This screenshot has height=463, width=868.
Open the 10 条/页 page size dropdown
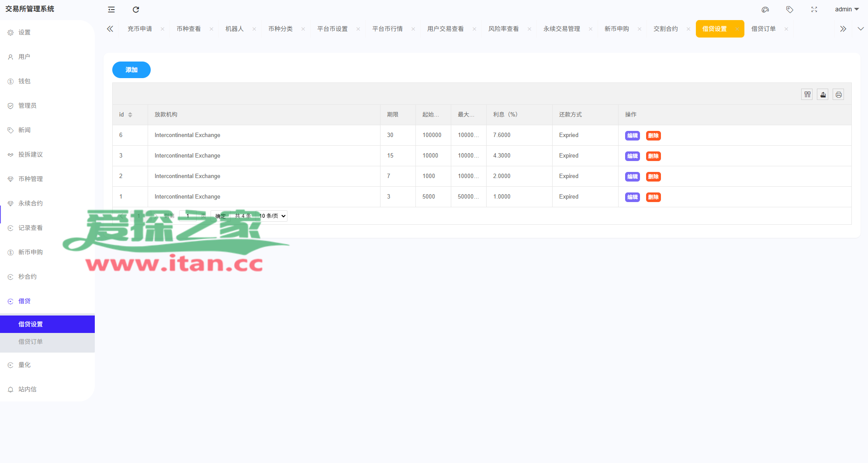coord(272,216)
